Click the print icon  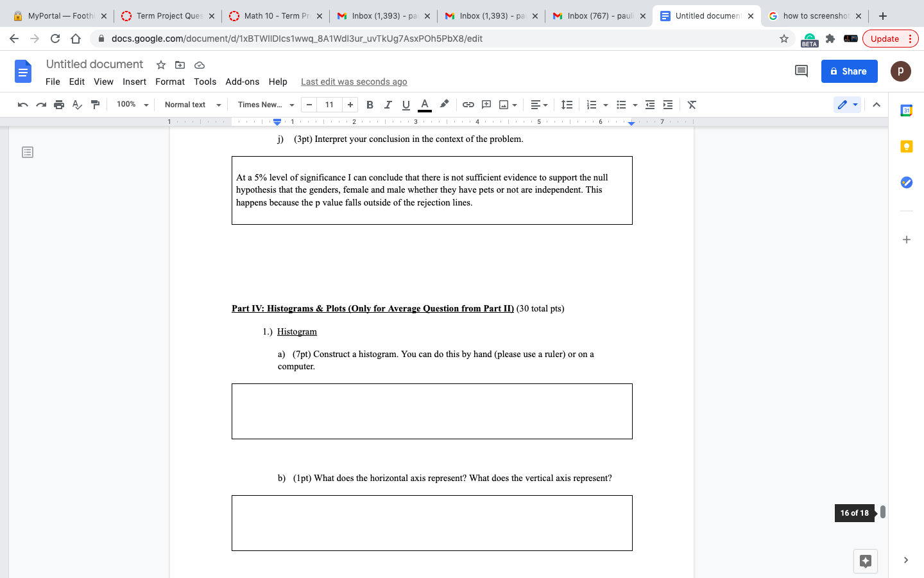pos(58,104)
